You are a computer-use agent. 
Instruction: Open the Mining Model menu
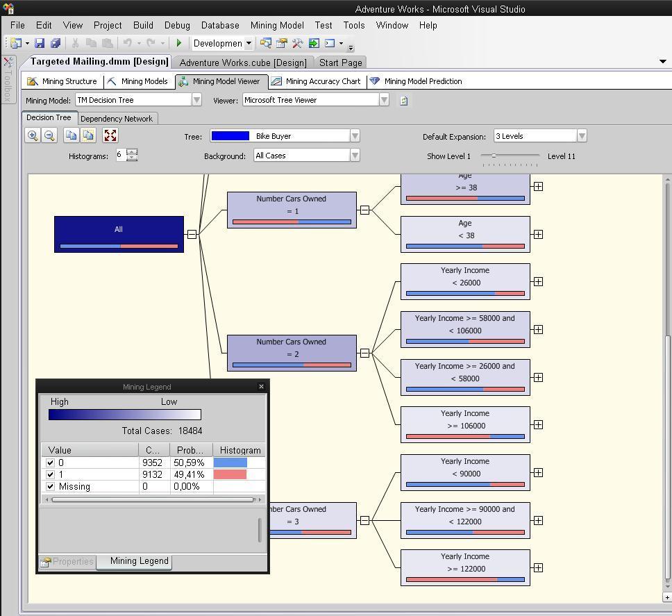277,25
